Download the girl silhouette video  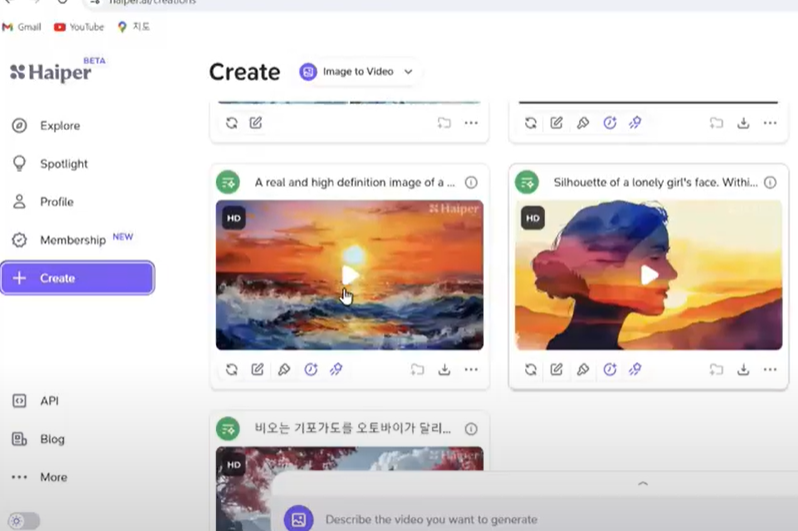(x=744, y=370)
